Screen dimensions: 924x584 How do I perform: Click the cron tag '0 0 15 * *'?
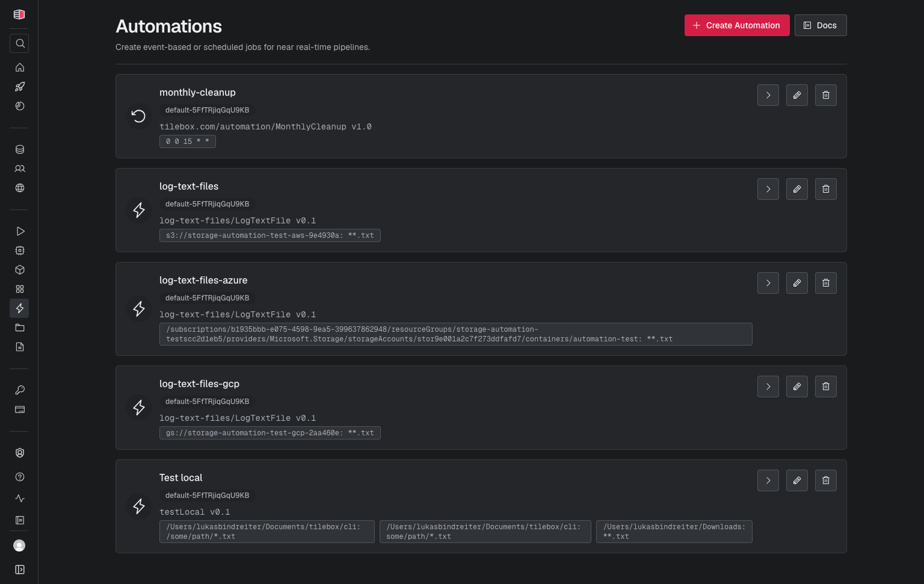(188, 141)
